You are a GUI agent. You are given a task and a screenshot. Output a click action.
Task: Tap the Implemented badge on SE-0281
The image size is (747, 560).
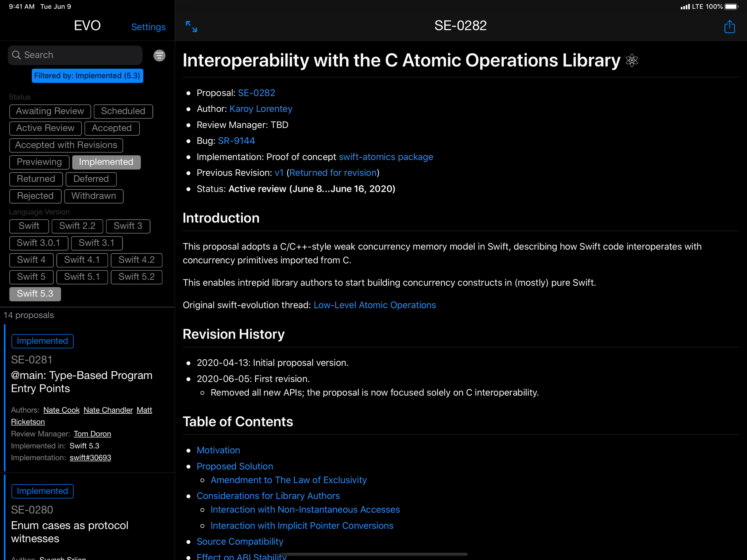pos(42,341)
